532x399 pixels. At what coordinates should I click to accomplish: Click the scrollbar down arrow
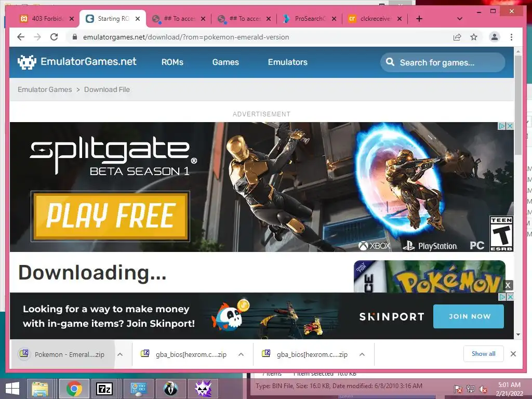pos(518,335)
